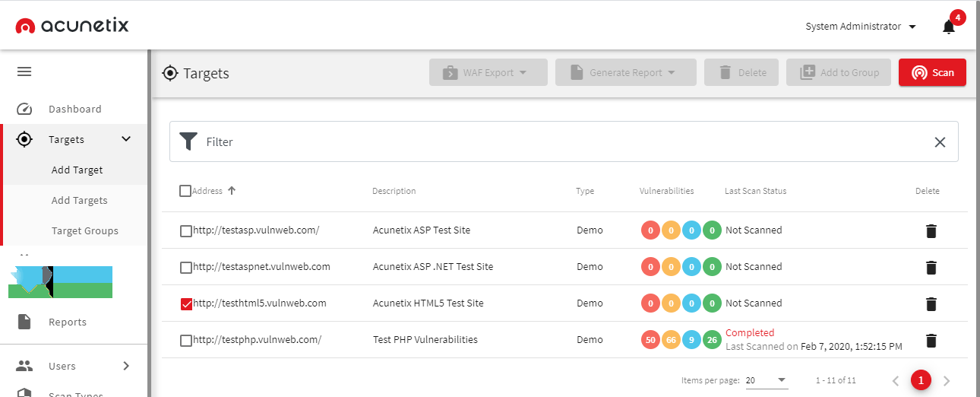Click the Acunetix logo
980x397 pixels.
coord(72,26)
